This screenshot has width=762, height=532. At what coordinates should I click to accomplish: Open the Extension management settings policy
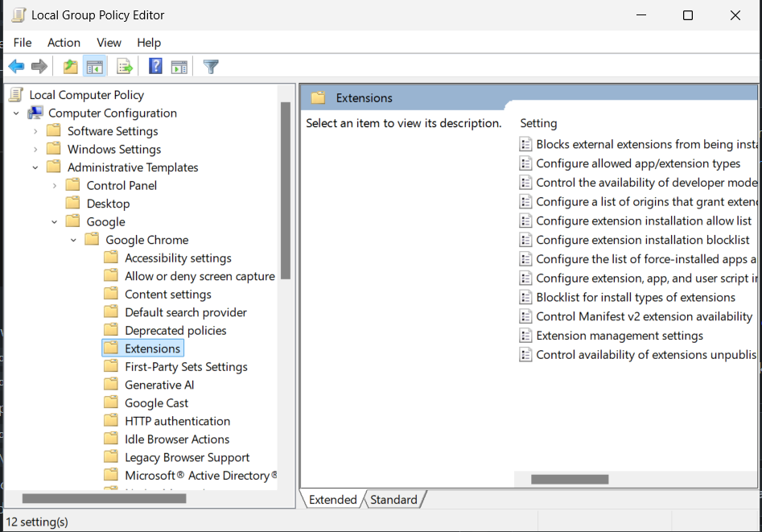click(x=619, y=336)
